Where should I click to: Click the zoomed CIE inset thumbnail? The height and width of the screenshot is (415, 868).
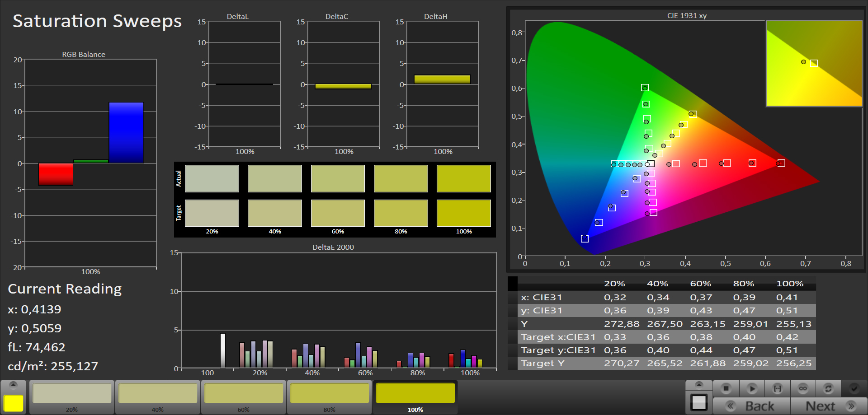coord(814,63)
